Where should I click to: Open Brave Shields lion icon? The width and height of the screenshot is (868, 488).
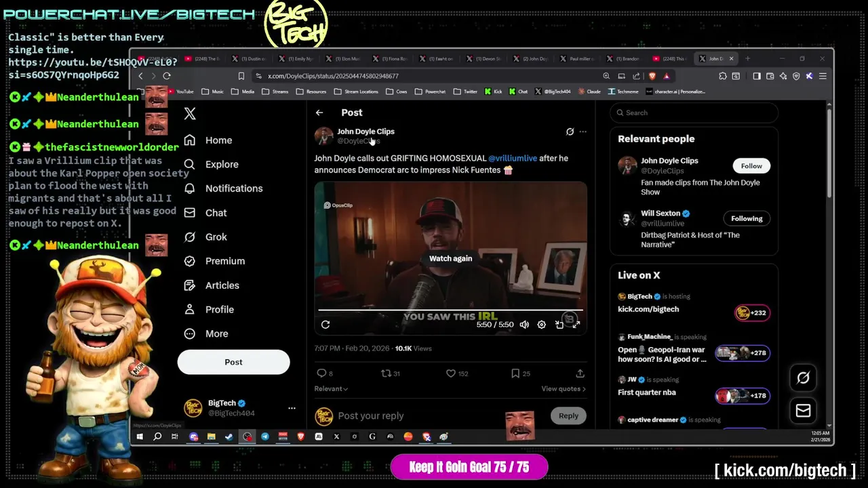click(652, 76)
